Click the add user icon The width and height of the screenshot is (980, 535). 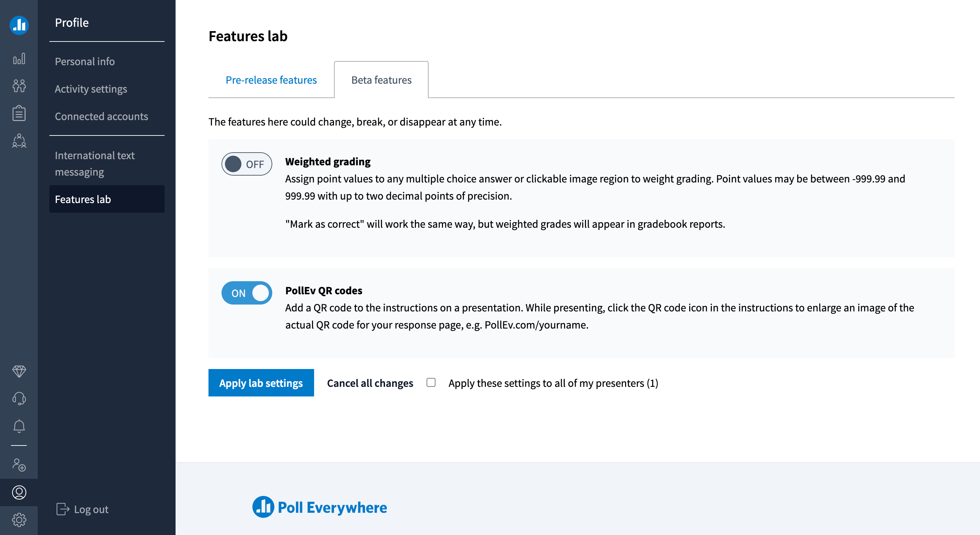[x=19, y=465]
